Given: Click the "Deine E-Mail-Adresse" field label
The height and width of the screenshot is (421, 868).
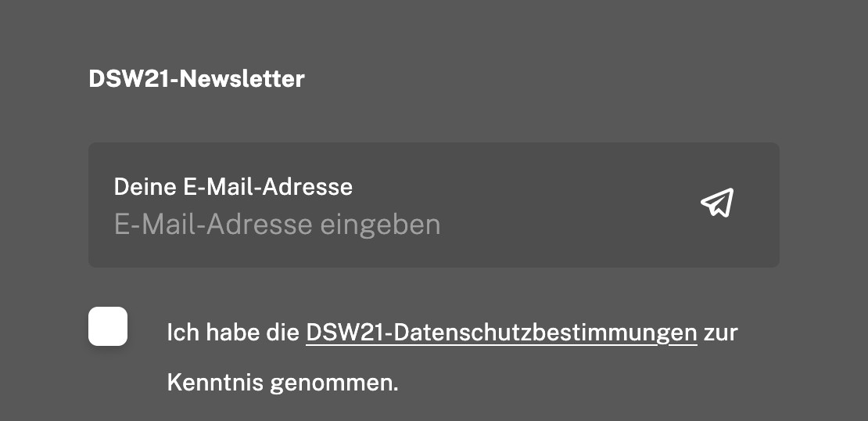Looking at the screenshot, I should click(233, 187).
